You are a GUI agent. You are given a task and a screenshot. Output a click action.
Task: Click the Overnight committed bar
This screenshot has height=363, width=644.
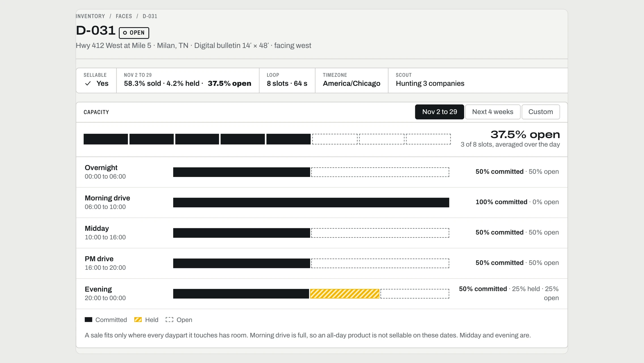tap(241, 172)
